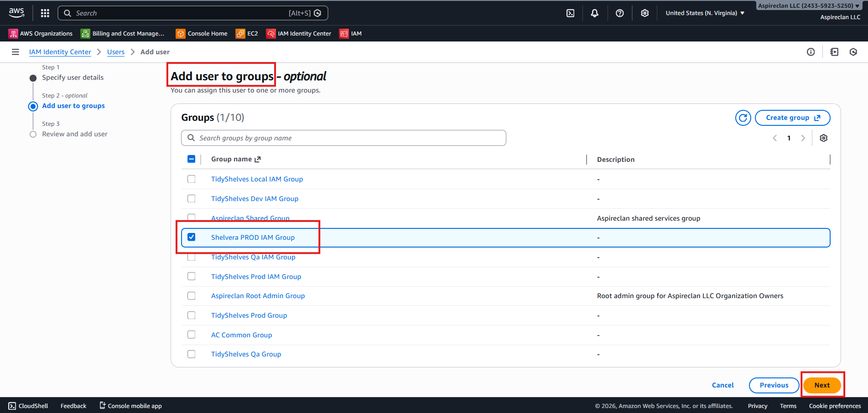This screenshot has height=413, width=868.
Task: Open the help question mark icon
Action: point(619,13)
